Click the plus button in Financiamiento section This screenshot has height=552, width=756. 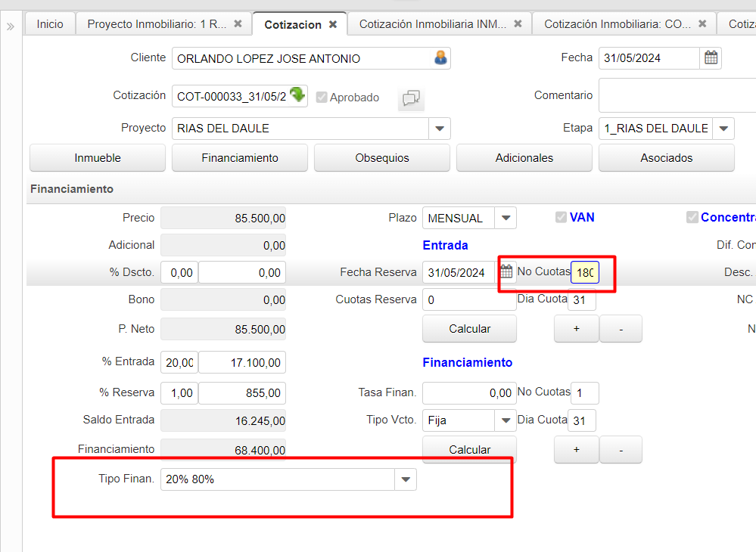[576, 450]
